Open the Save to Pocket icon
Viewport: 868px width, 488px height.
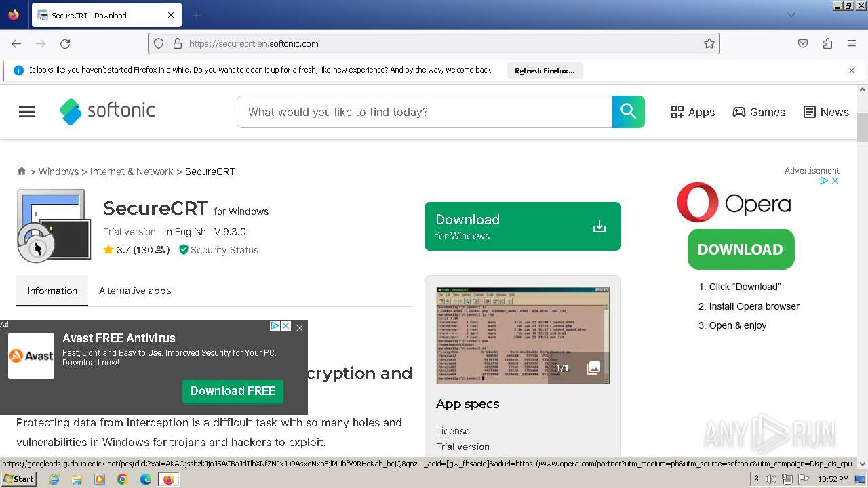[803, 43]
